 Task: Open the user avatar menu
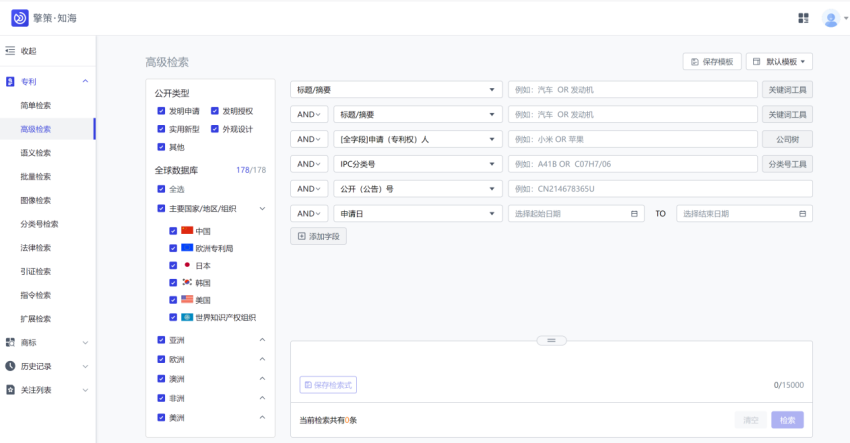pyautogui.click(x=830, y=18)
